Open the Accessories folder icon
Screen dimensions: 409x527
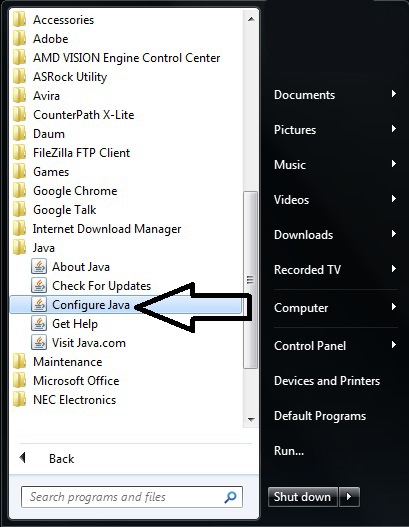tap(19, 19)
